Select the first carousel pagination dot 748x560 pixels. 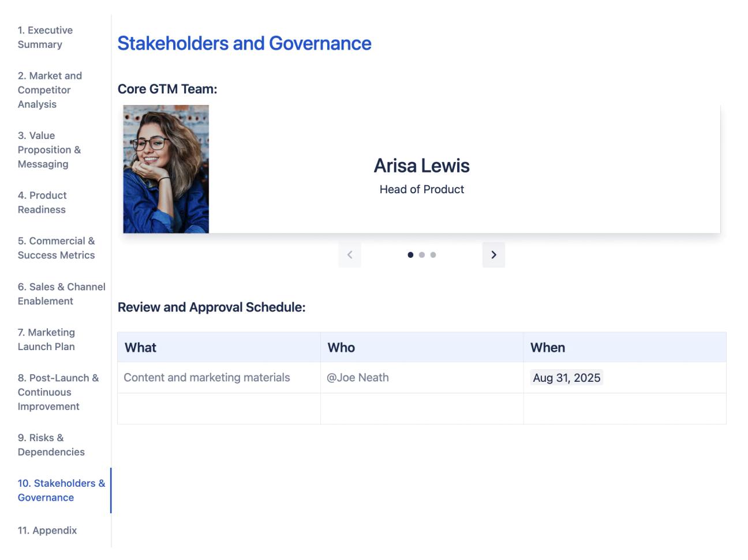(410, 254)
